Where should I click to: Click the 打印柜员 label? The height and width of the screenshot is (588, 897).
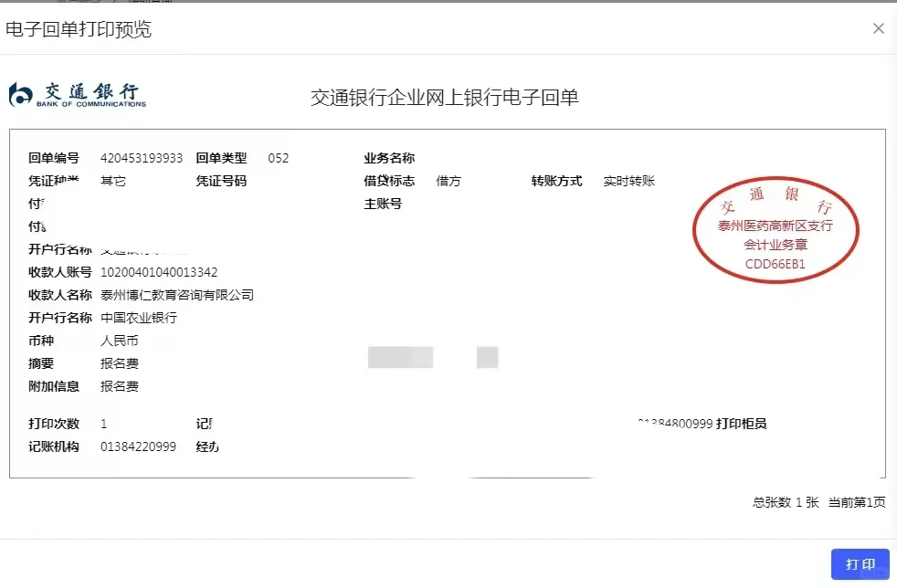(x=742, y=424)
